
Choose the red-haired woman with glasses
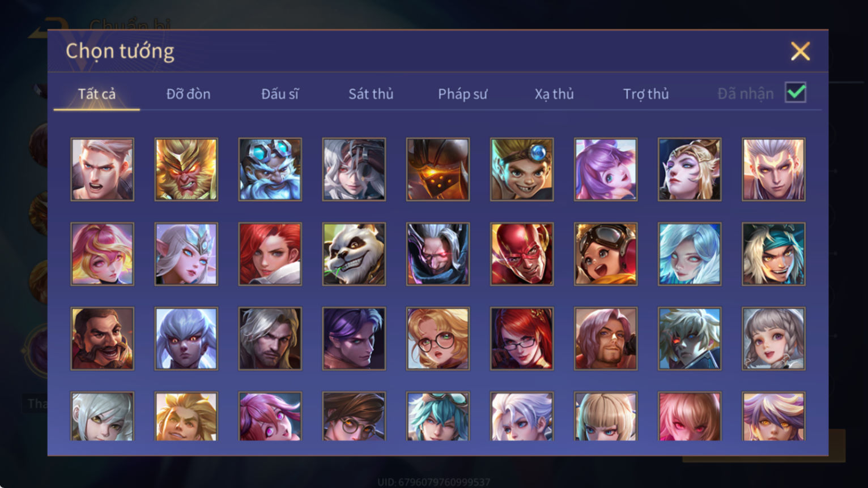522,339
